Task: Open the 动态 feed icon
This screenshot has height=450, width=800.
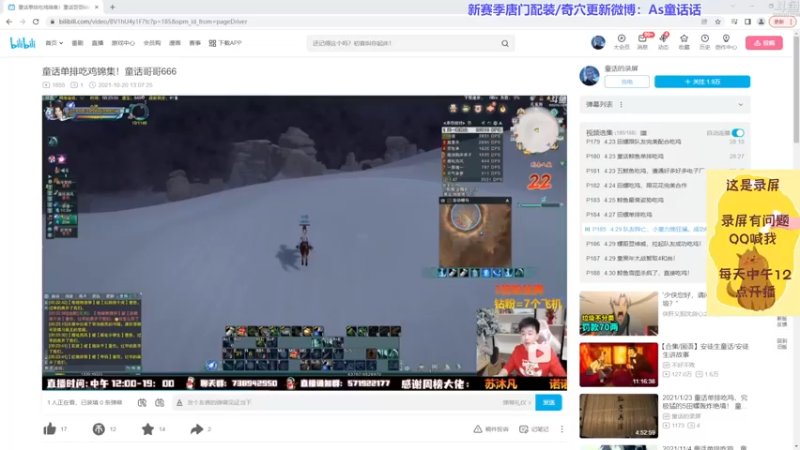Action: point(663,42)
